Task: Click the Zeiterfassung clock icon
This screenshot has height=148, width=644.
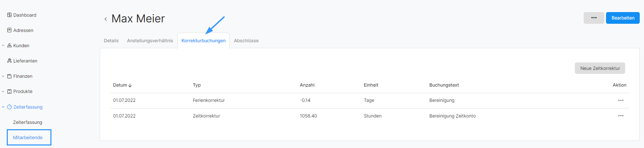Action: pyautogui.click(x=9, y=107)
